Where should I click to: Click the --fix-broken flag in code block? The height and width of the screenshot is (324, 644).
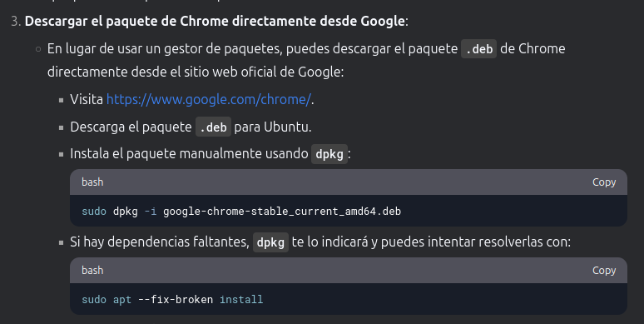pyautogui.click(x=176, y=299)
